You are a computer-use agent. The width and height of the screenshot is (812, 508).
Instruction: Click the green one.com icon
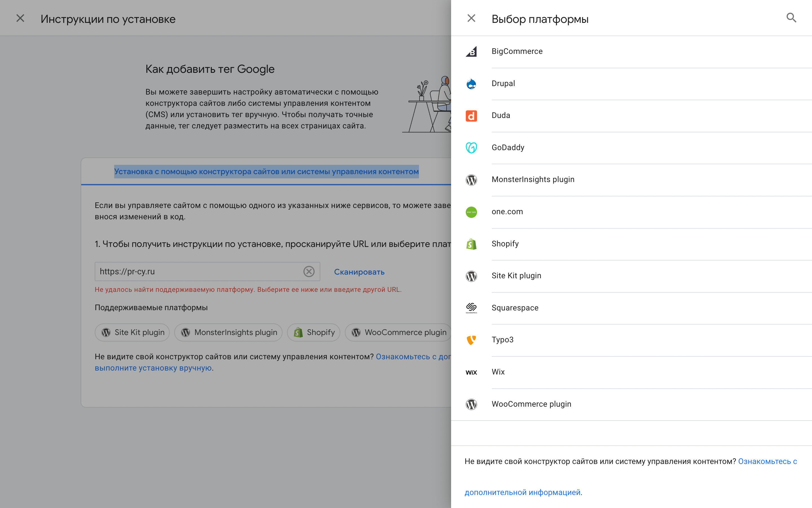[471, 212]
